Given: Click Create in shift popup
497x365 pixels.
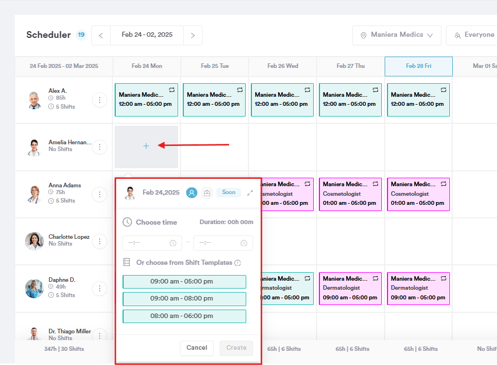Looking at the screenshot, I should point(236,348).
